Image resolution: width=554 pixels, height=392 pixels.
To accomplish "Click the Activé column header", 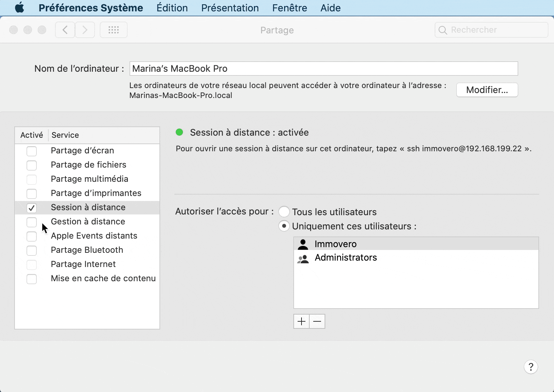I will point(32,135).
